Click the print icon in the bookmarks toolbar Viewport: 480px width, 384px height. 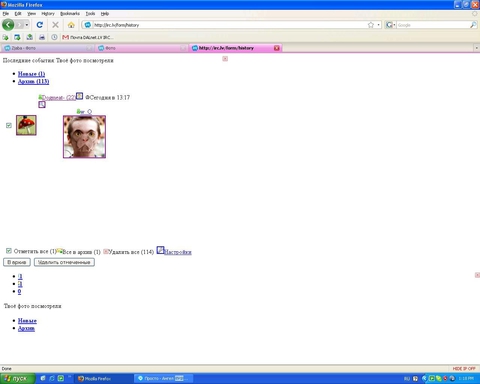(x=42, y=37)
